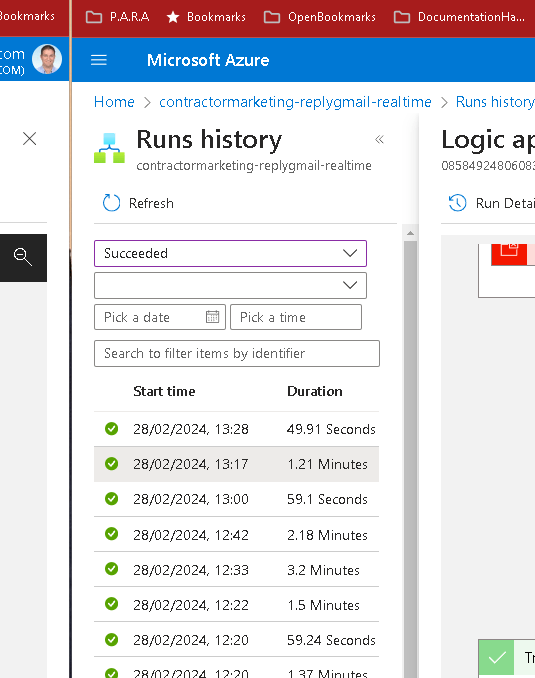Click the zoom out magnifier icon
Image resolution: width=535 pixels, height=678 pixels.
click(22, 257)
